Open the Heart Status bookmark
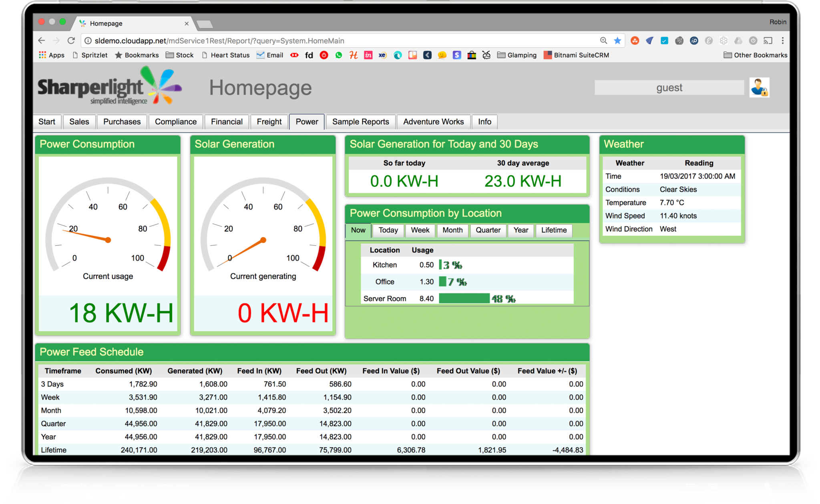This screenshot has height=504, width=820. point(226,55)
